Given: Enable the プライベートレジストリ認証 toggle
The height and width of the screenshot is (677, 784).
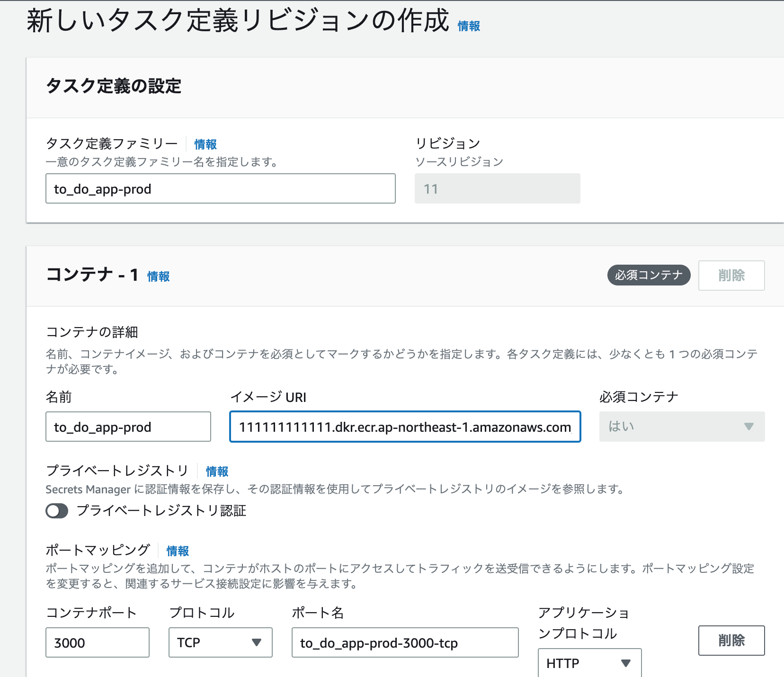Looking at the screenshot, I should click(56, 511).
